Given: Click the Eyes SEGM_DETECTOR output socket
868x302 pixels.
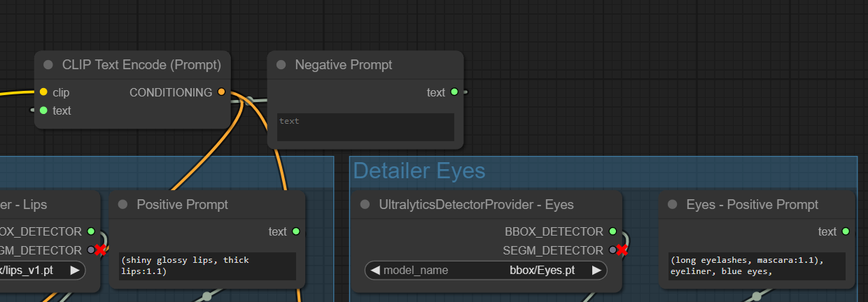Looking at the screenshot, I should click(613, 250).
